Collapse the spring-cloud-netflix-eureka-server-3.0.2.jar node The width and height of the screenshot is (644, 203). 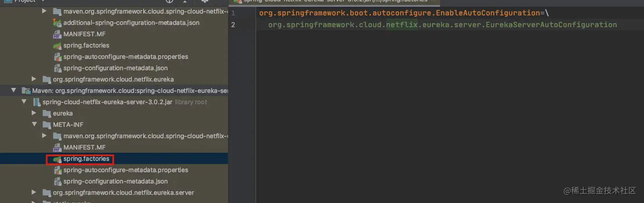pyautogui.click(x=24, y=102)
